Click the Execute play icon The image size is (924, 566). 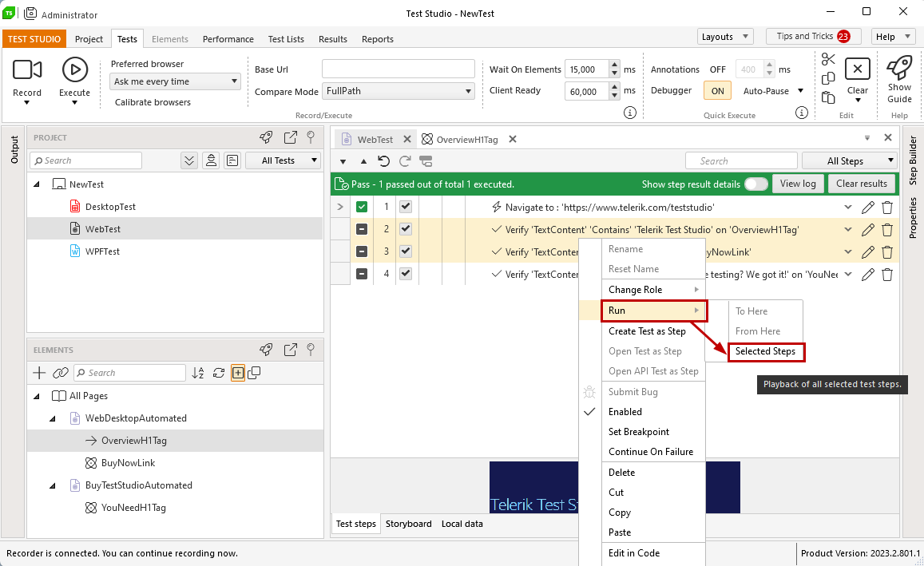(x=75, y=69)
